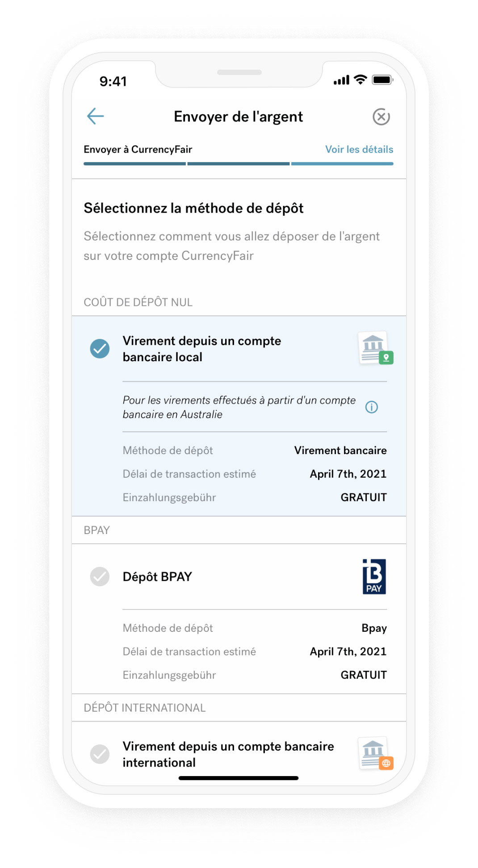
Task: Expand the DÉPÔT INTERNATIONAL section
Action: click(144, 708)
